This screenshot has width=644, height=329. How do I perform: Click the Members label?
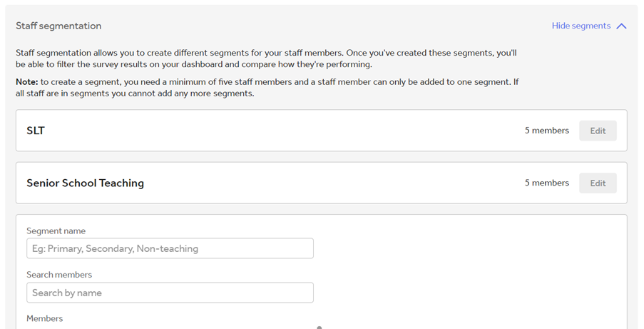[x=44, y=318]
